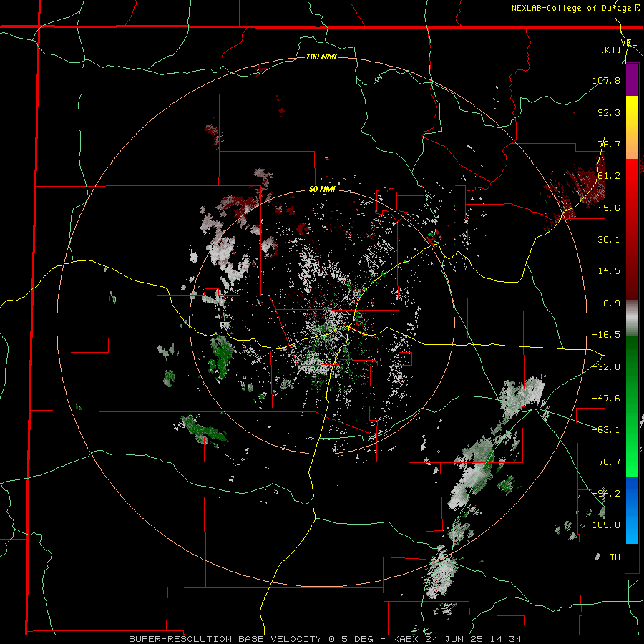Click the VEL legend title
The image size is (644, 644).
(628, 43)
